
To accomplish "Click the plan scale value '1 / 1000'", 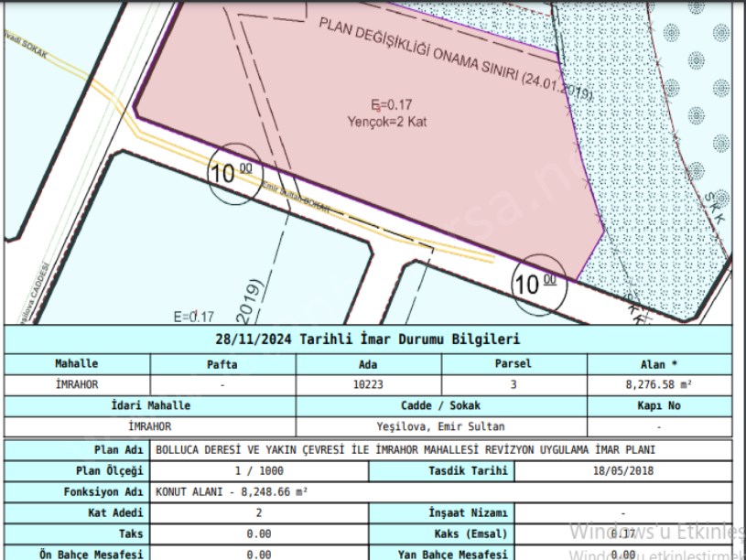I will 259,471.
